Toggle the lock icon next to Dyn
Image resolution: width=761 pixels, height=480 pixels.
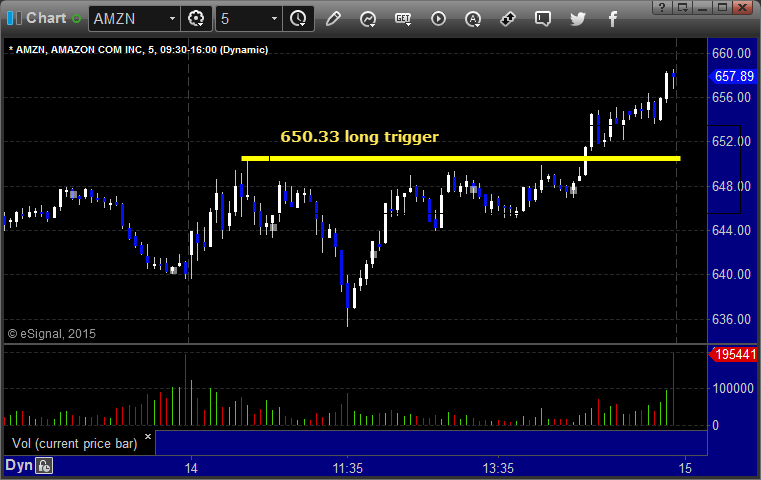(x=44, y=466)
